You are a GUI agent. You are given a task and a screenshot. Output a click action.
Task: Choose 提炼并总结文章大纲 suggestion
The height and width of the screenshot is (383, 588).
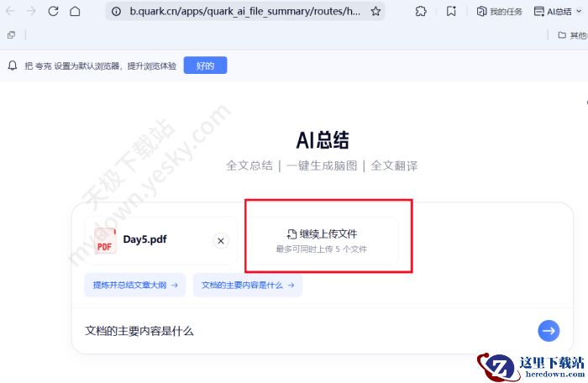click(x=135, y=285)
